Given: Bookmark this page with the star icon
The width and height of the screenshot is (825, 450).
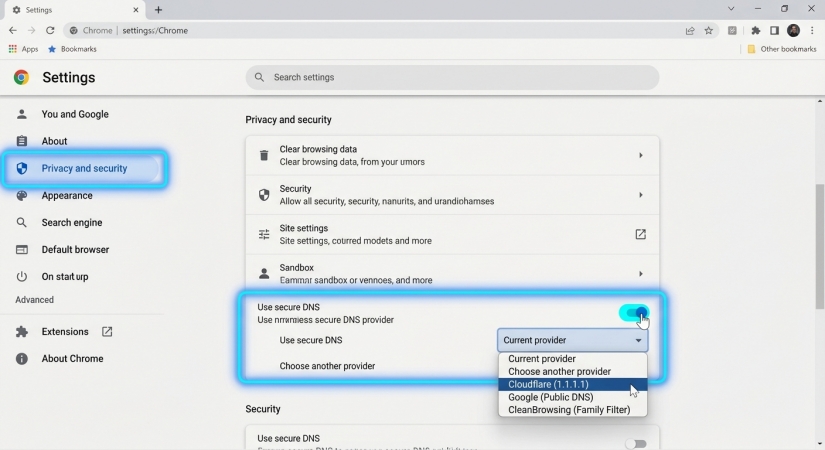Looking at the screenshot, I should pos(709,31).
